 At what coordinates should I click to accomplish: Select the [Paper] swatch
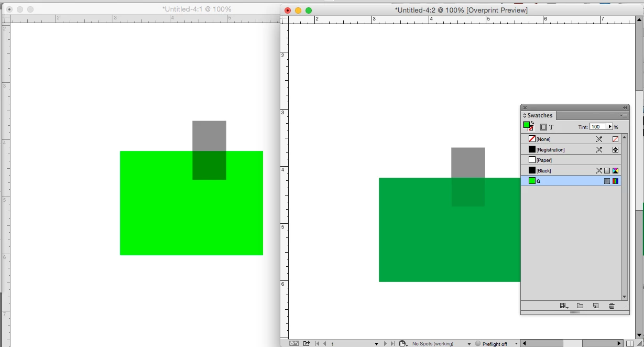point(571,160)
